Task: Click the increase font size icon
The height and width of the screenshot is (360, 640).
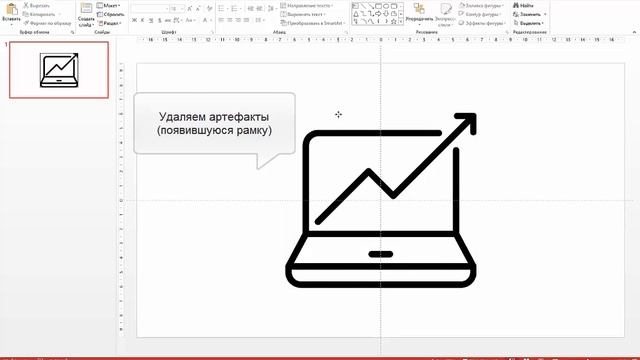Action: pos(190,9)
